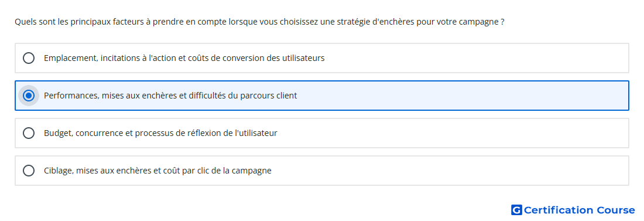Open the Certification Course link text

click(x=579, y=210)
